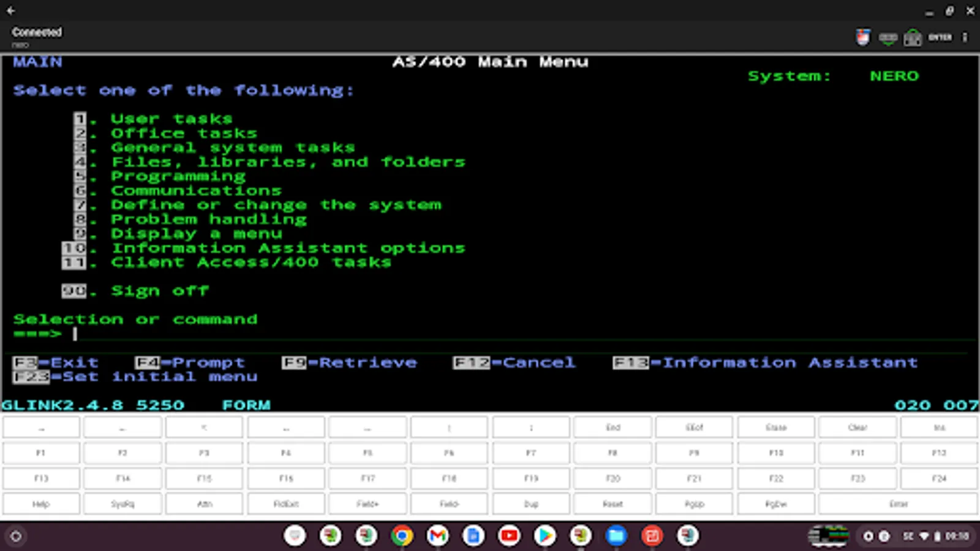Select menu option 1 User tasks

153,119
